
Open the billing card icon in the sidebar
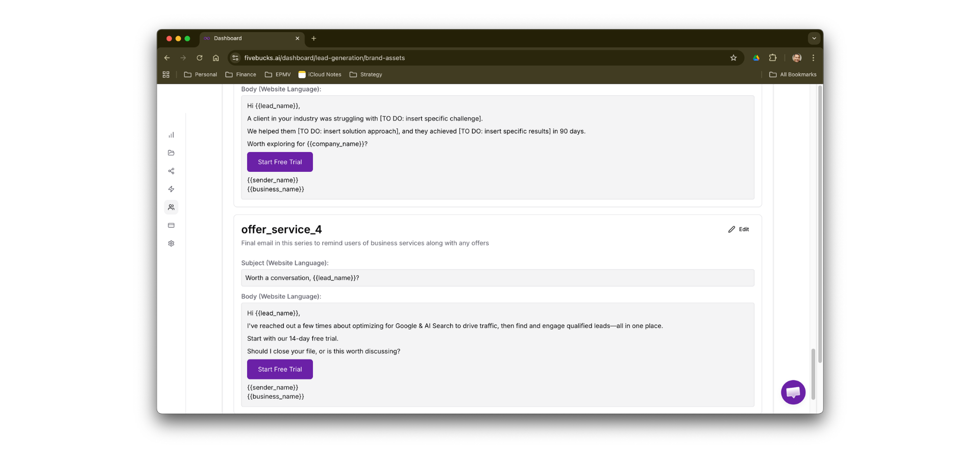(171, 225)
